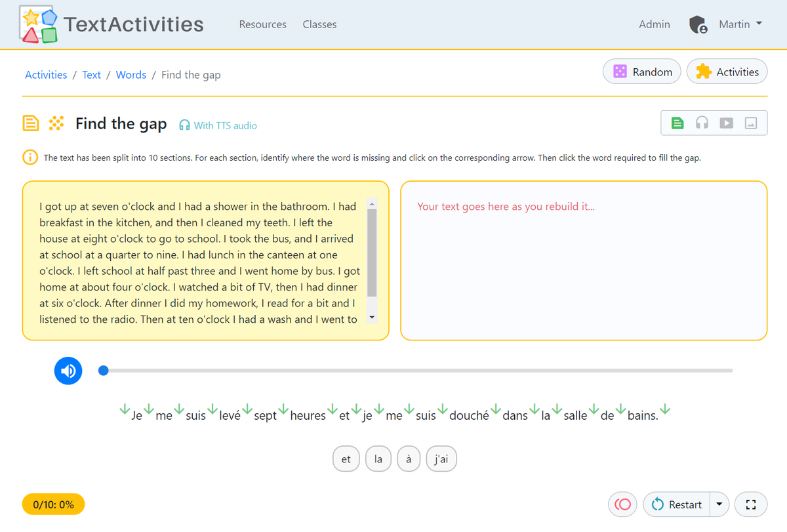Toggle the image mode icon

click(x=752, y=123)
